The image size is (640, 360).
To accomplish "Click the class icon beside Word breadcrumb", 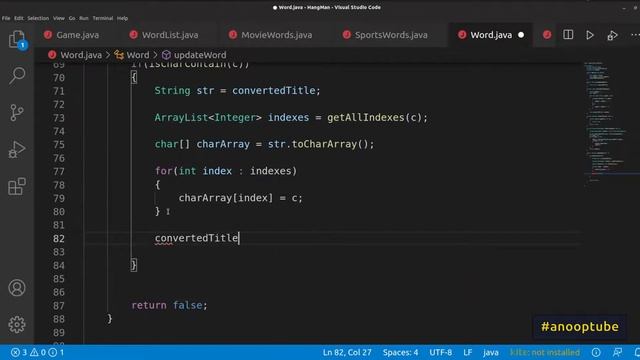I will 119,55.
